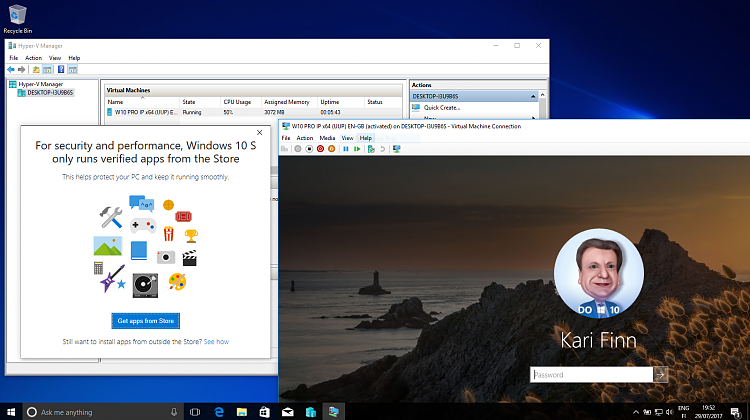750x420 pixels.
Task: Select W10 PRO IP x64 virtual machine row
Action: tap(254, 112)
